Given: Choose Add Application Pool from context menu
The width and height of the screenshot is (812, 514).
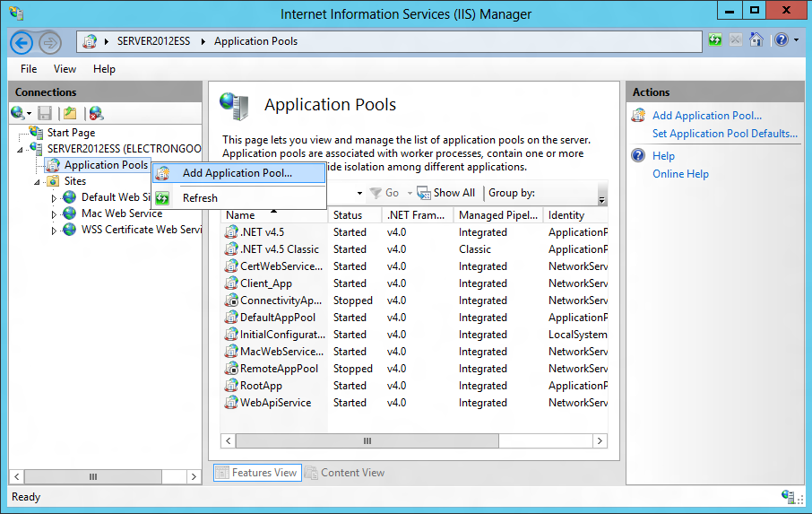Looking at the screenshot, I should pyautogui.click(x=239, y=173).
